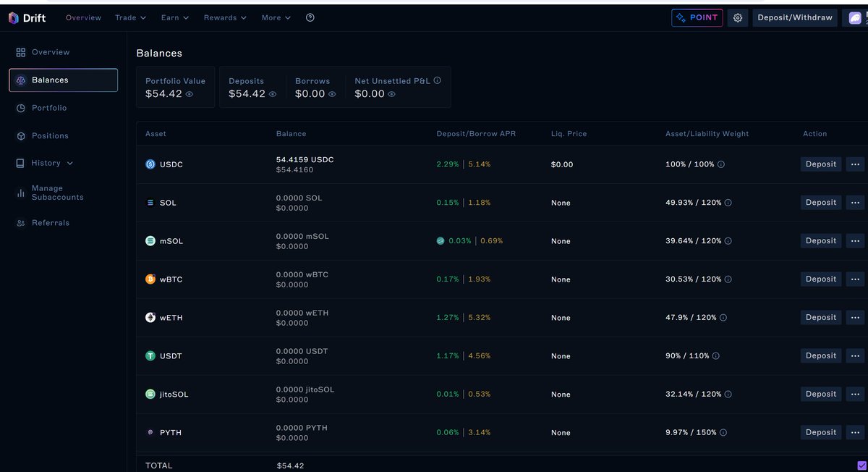The height and width of the screenshot is (472, 868).
Task: Click the TOTAL $54.42 value
Action: [290, 465]
